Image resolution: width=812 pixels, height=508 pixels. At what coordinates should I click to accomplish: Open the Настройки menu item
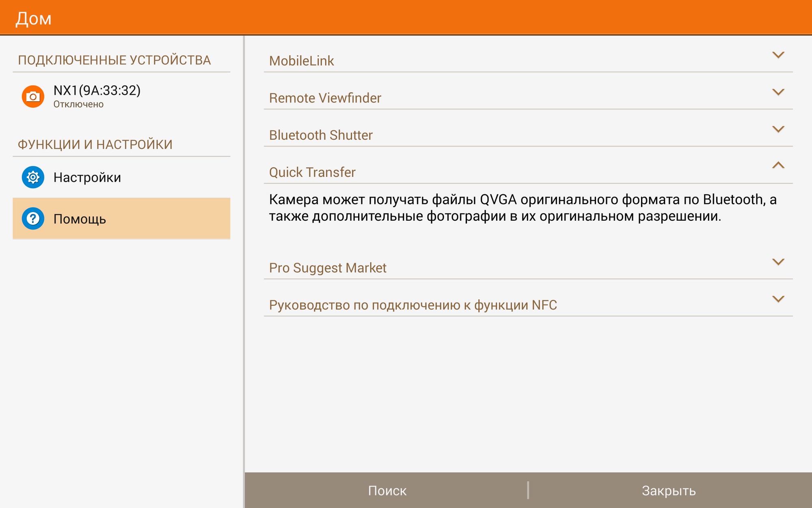click(x=87, y=178)
